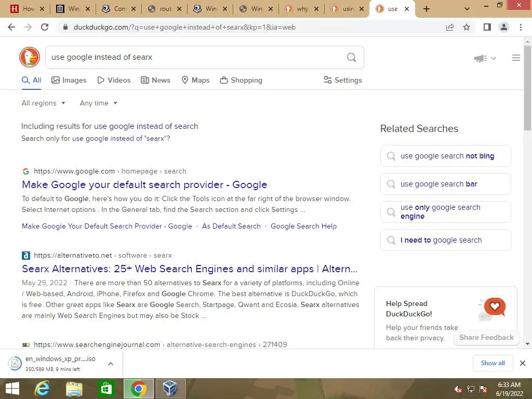Click the Share Feedback button

coord(486,338)
